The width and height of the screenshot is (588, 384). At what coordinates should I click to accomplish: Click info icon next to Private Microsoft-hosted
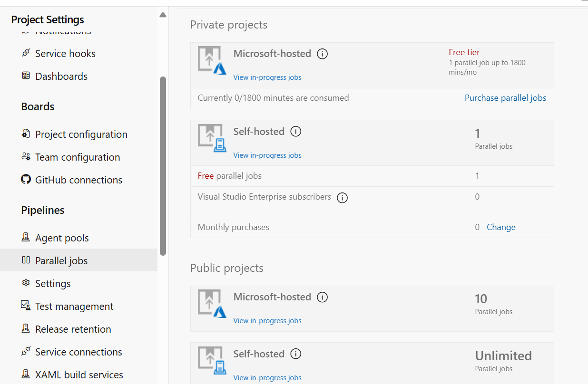pyautogui.click(x=322, y=54)
